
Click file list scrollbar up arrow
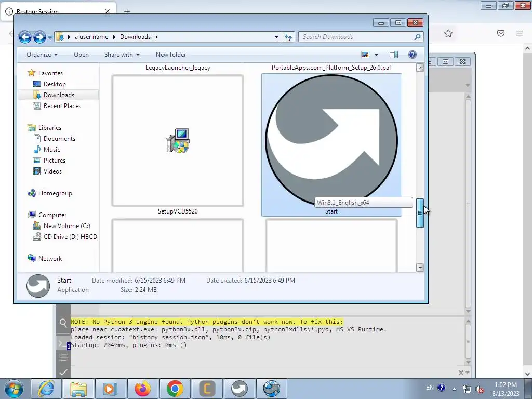[x=420, y=68]
